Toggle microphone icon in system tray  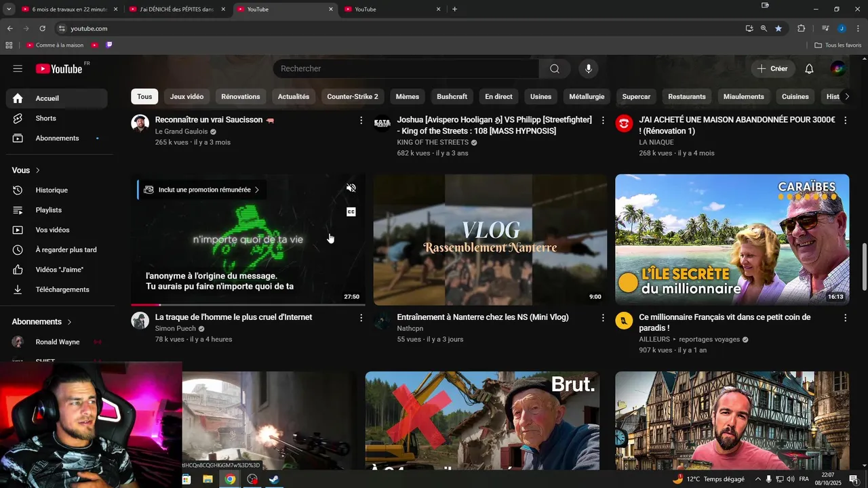768,479
